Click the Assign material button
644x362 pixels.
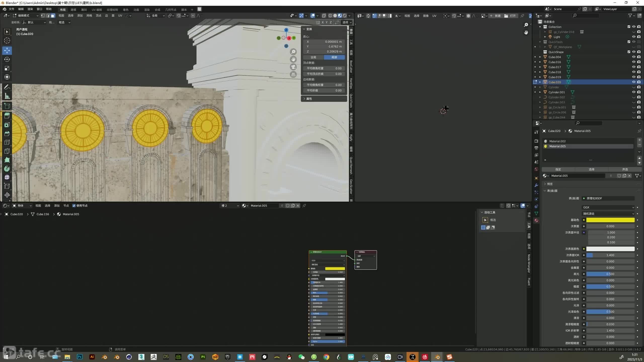click(x=558, y=169)
